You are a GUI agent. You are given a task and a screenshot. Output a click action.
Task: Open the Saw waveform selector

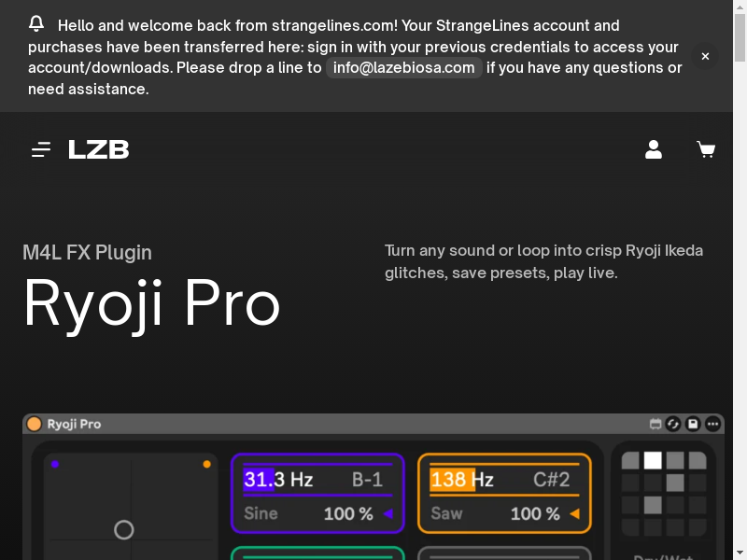pos(447,513)
